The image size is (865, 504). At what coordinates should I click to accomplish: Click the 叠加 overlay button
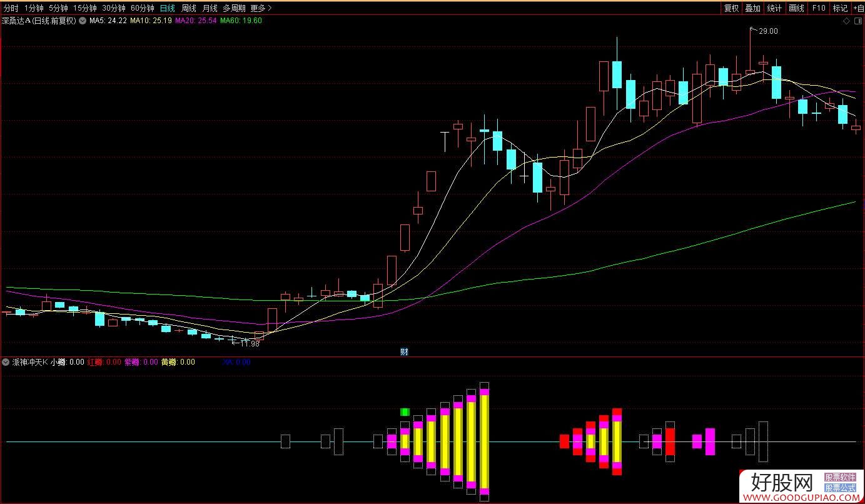pos(752,8)
